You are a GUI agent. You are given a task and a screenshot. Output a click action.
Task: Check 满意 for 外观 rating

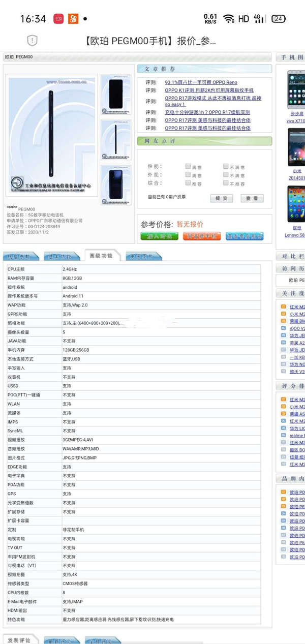coord(188,174)
